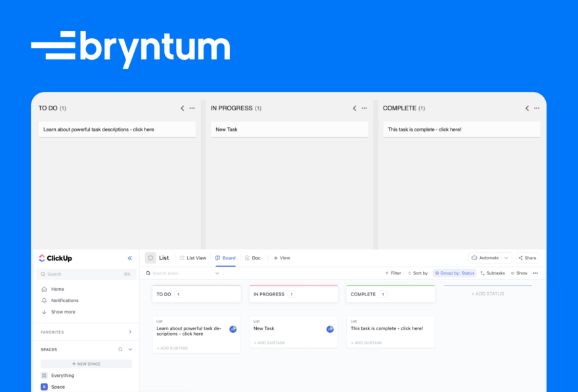Click the blue Space icon in sidebar
578x392 pixels.
pos(44,387)
